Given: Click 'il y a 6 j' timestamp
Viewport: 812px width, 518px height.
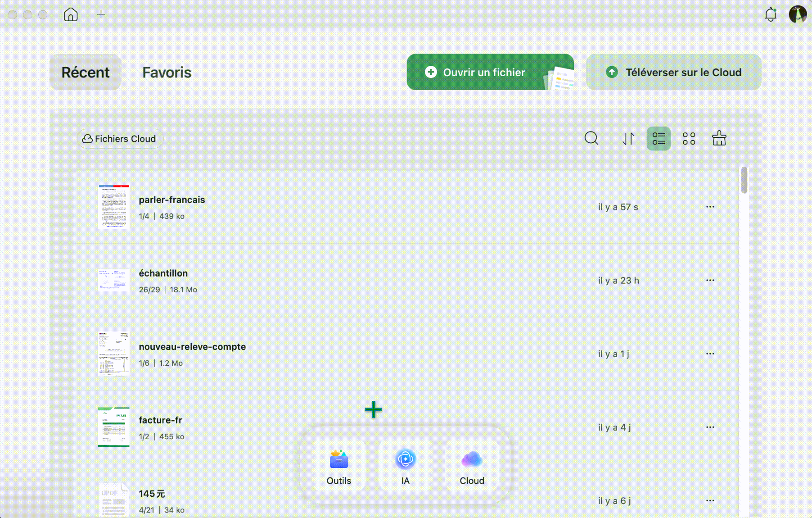Looking at the screenshot, I should (614, 500).
